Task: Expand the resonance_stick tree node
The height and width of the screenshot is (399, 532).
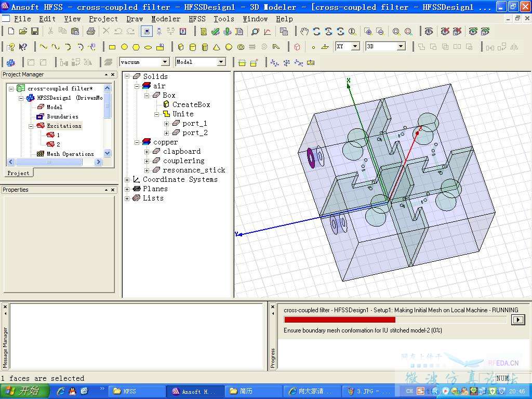Action: (x=147, y=170)
